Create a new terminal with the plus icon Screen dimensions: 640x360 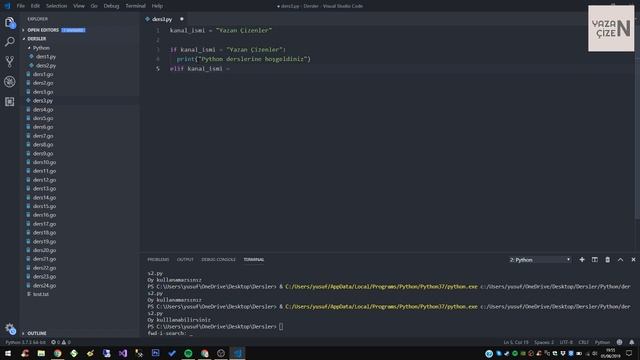tap(582, 260)
